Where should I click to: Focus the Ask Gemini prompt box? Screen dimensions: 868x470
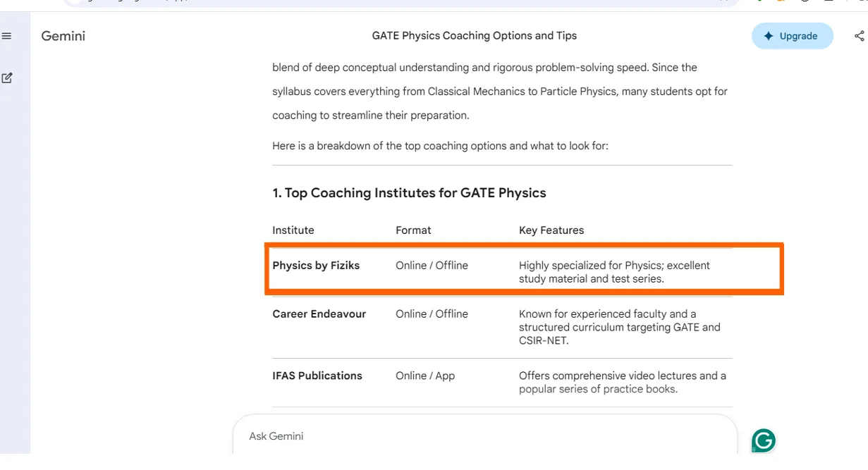click(x=485, y=435)
